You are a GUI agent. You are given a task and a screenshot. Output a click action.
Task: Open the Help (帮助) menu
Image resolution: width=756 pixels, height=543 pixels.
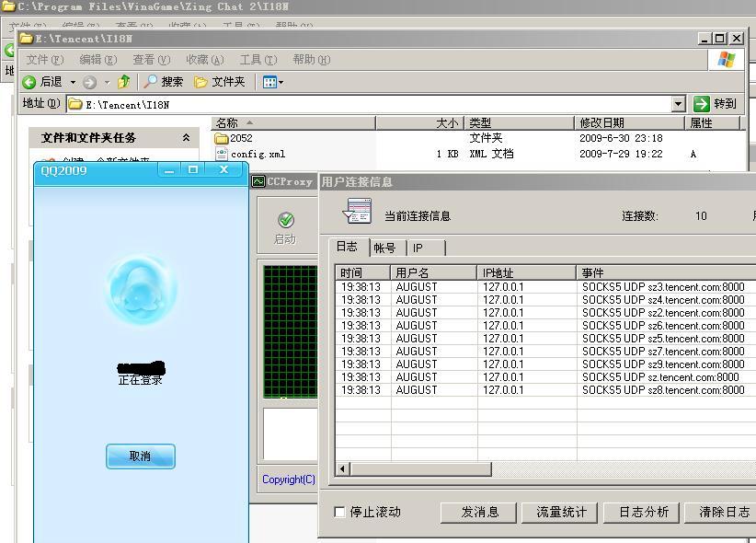[312, 60]
